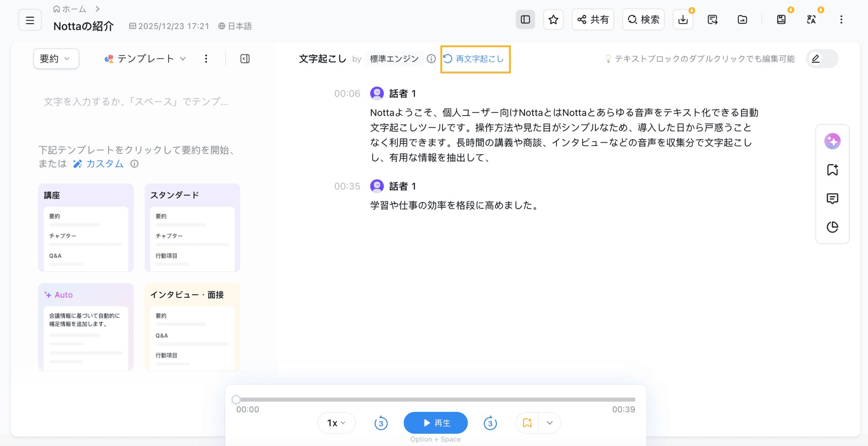Open the 1x playback speed dropdown

336,423
